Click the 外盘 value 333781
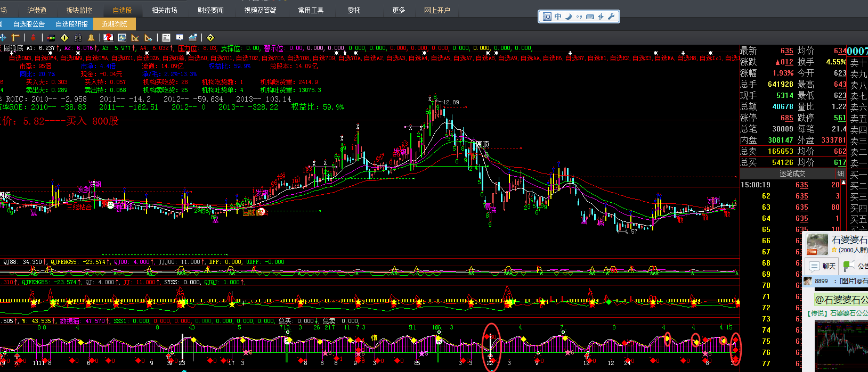Image resolution: width=868 pixels, height=372 pixels. pyautogui.click(x=833, y=140)
